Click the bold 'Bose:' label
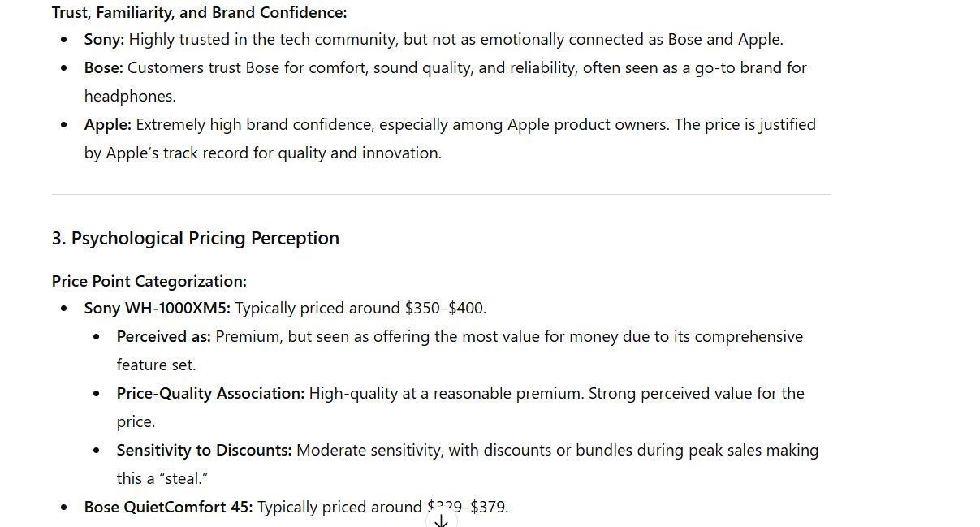Image resolution: width=980 pixels, height=527 pixels. pos(103,67)
